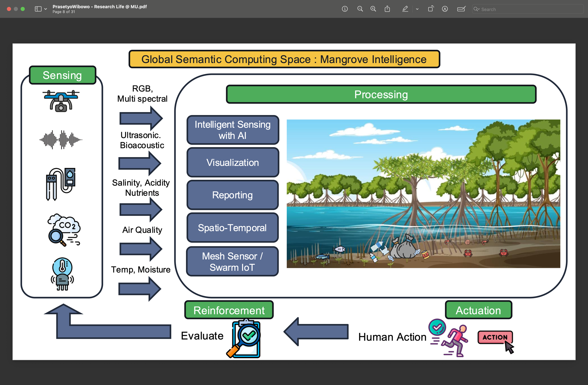Viewport: 588px width, 385px height.
Task: Open the highlight color dropdown arrow
Action: click(x=417, y=9)
